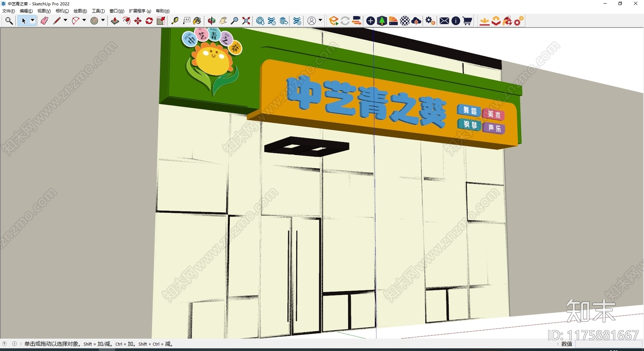
Task: Click the 数值 measurements input box
Action: pos(609,344)
